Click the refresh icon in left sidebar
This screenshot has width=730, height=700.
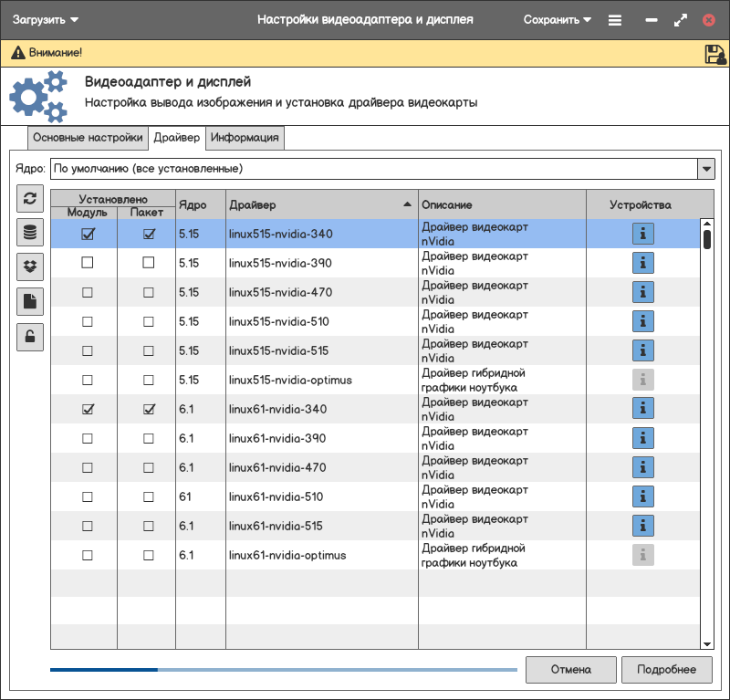30,198
